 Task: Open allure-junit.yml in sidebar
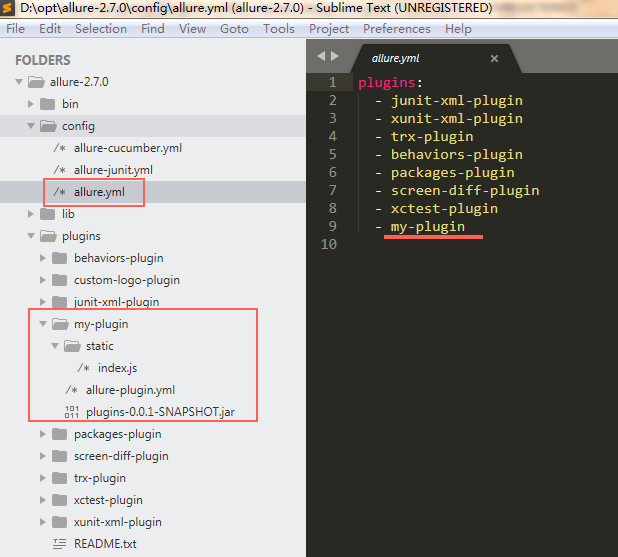coord(113,170)
